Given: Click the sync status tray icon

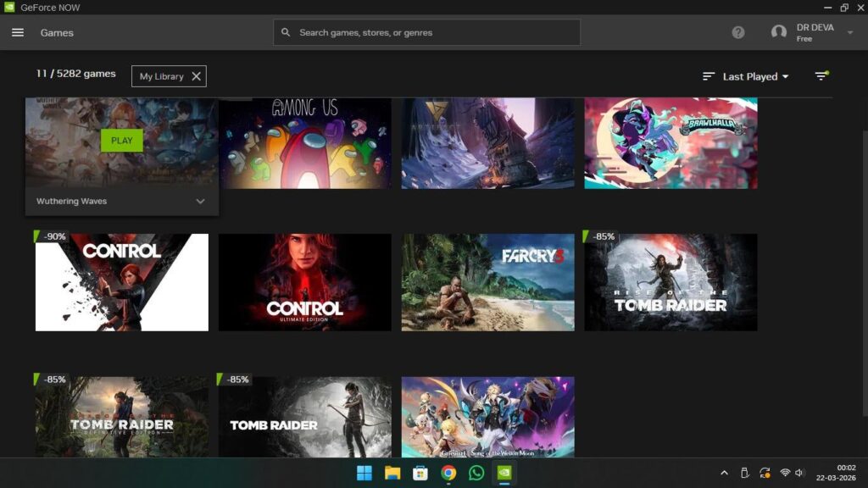Looking at the screenshot, I should 765,473.
